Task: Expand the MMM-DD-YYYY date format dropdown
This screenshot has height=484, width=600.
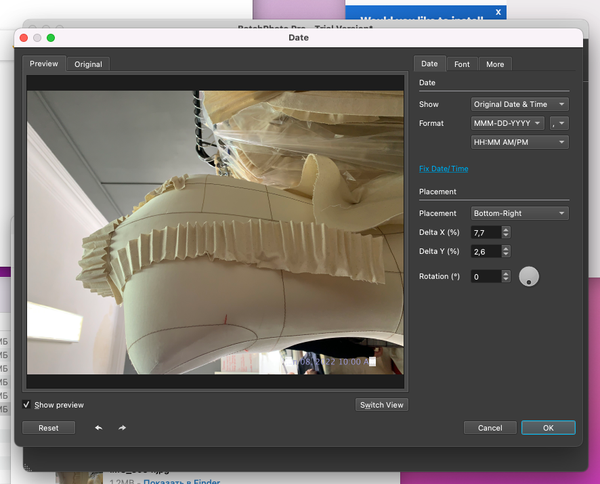Action: click(x=508, y=123)
